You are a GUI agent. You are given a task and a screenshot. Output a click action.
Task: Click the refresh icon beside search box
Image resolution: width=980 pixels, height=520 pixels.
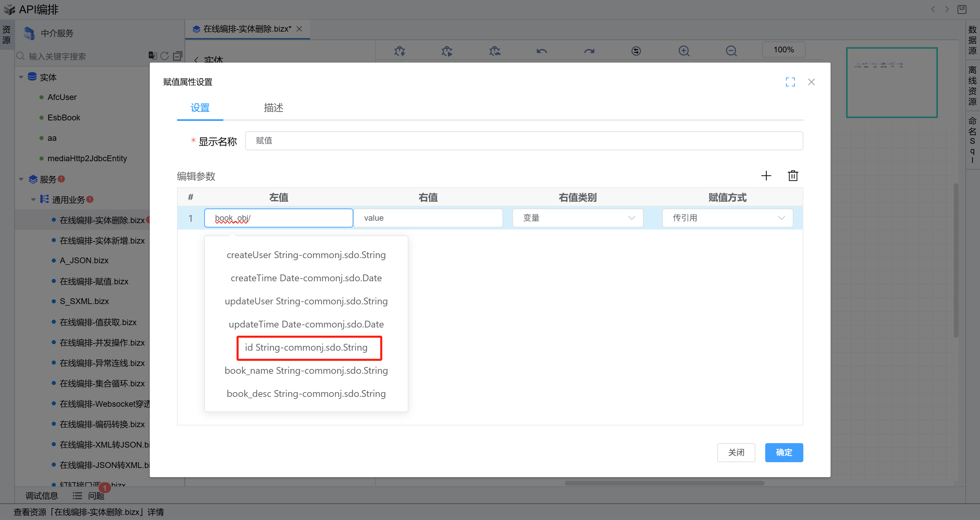pyautogui.click(x=164, y=56)
